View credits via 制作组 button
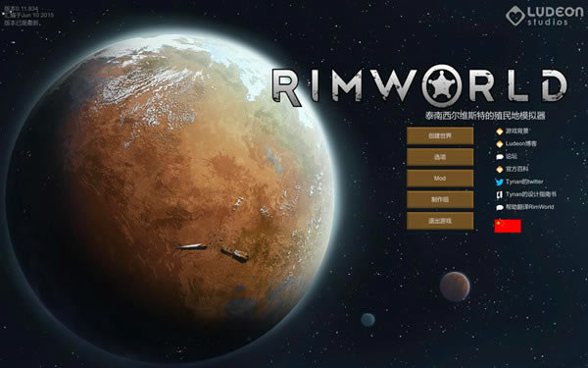 click(440, 200)
